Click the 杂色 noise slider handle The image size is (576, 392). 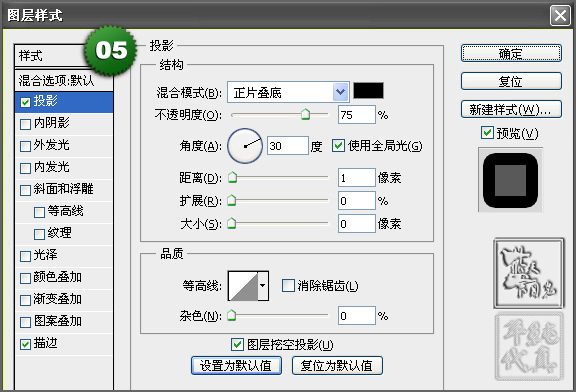pyautogui.click(x=232, y=315)
